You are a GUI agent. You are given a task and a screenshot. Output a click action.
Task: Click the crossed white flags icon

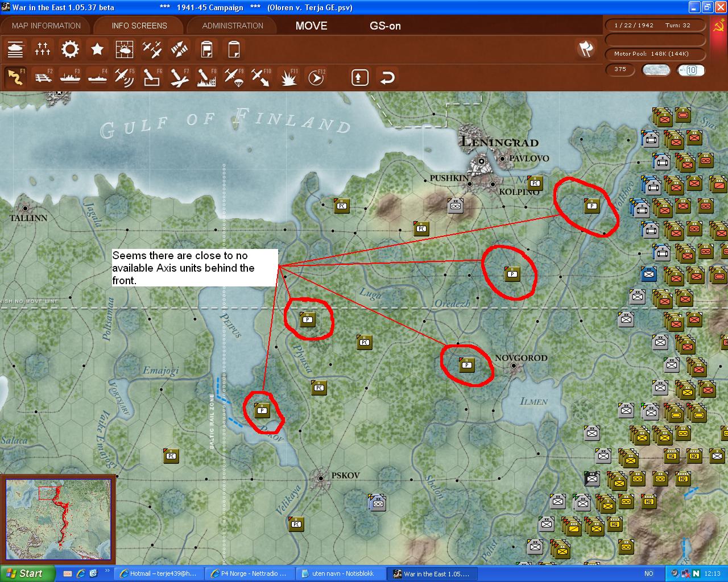(x=585, y=49)
